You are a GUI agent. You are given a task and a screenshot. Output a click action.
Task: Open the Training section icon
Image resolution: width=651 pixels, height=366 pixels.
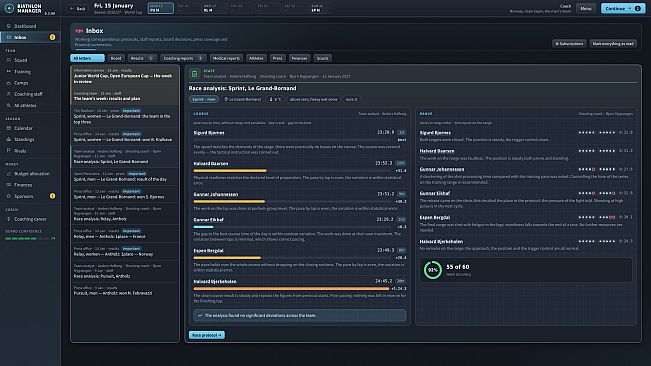(x=9, y=71)
